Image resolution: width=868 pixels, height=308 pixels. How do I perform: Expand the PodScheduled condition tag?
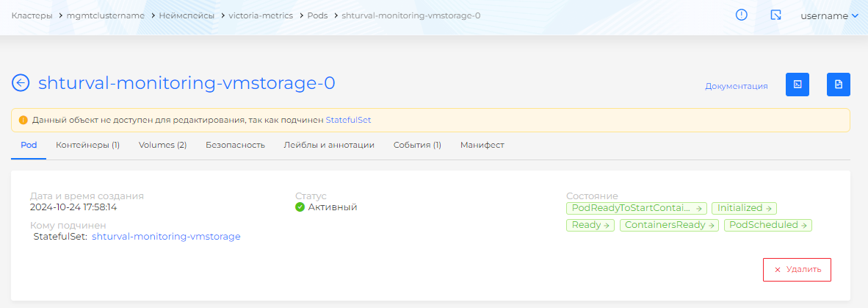tap(768, 226)
